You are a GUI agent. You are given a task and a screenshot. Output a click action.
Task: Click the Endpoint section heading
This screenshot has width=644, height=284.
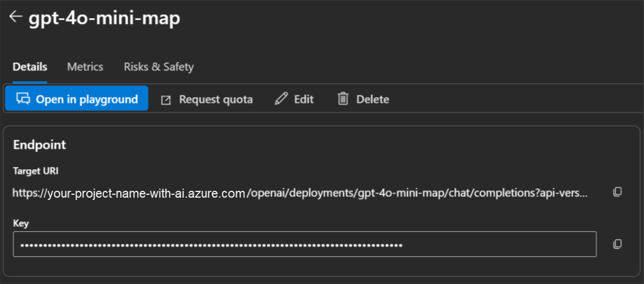coord(40,145)
